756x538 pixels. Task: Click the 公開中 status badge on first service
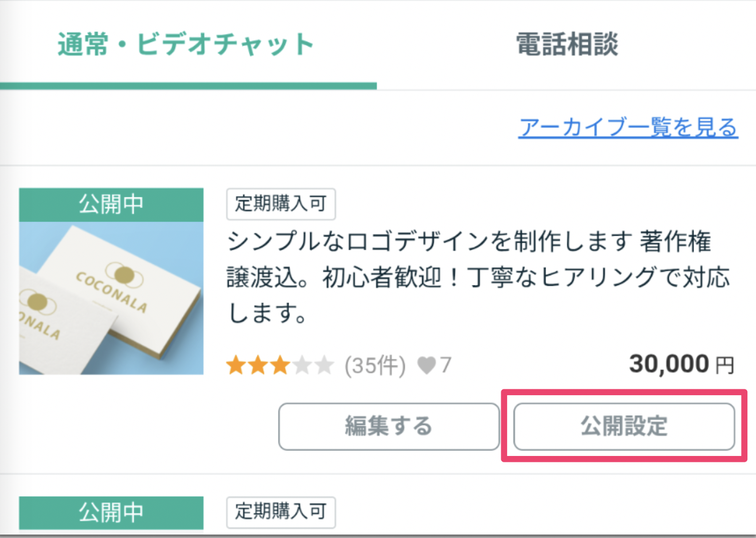pos(111,204)
